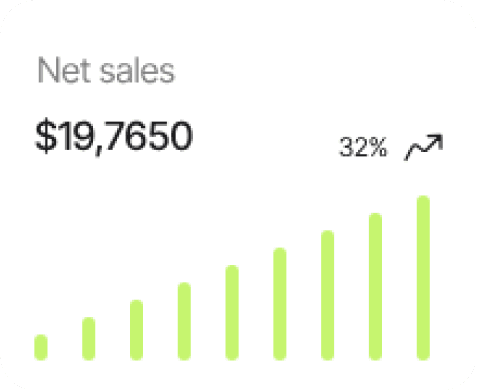477x391 pixels.
Task: Click the rounded base of the shortest bar
Action: (x=41, y=355)
